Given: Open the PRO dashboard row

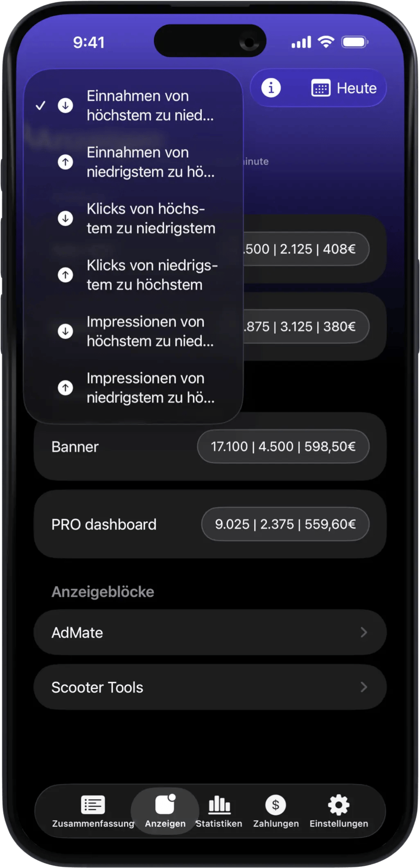Looking at the screenshot, I should click(104, 524).
